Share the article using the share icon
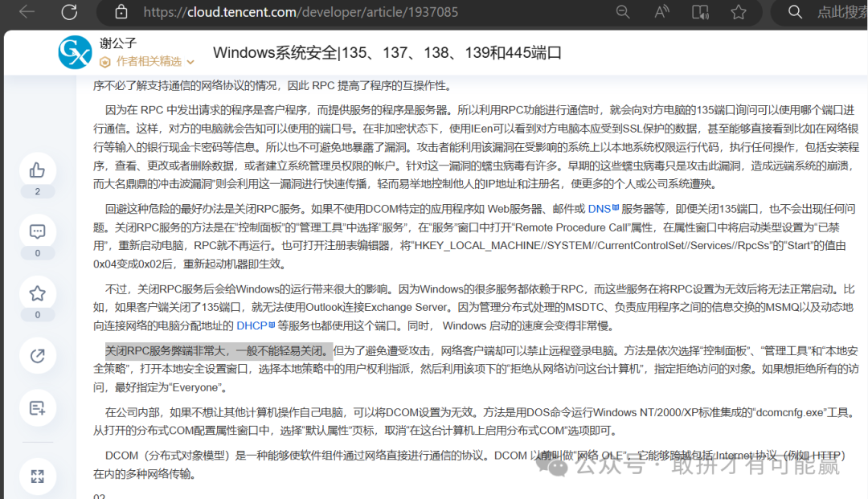Image resolution: width=868 pixels, height=499 pixels. click(x=37, y=355)
